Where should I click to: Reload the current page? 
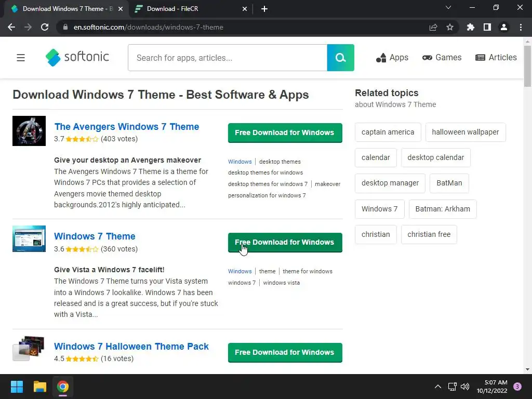(x=45, y=27)
